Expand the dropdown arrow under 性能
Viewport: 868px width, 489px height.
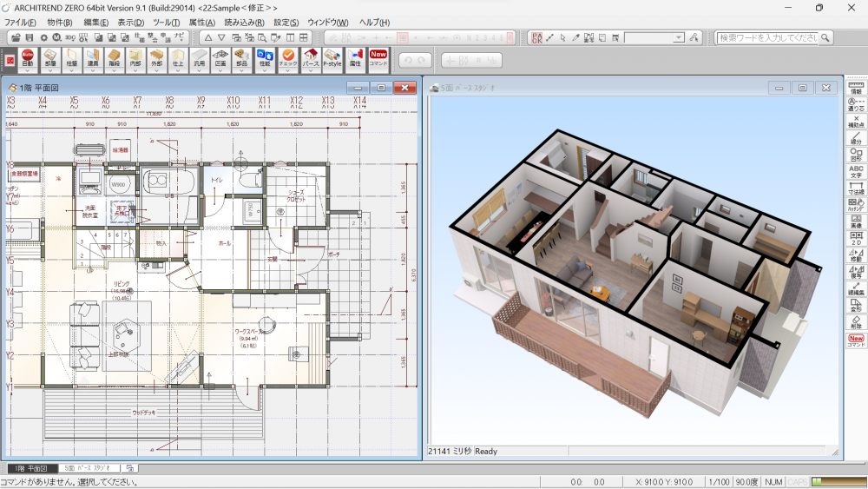(265, 70)
